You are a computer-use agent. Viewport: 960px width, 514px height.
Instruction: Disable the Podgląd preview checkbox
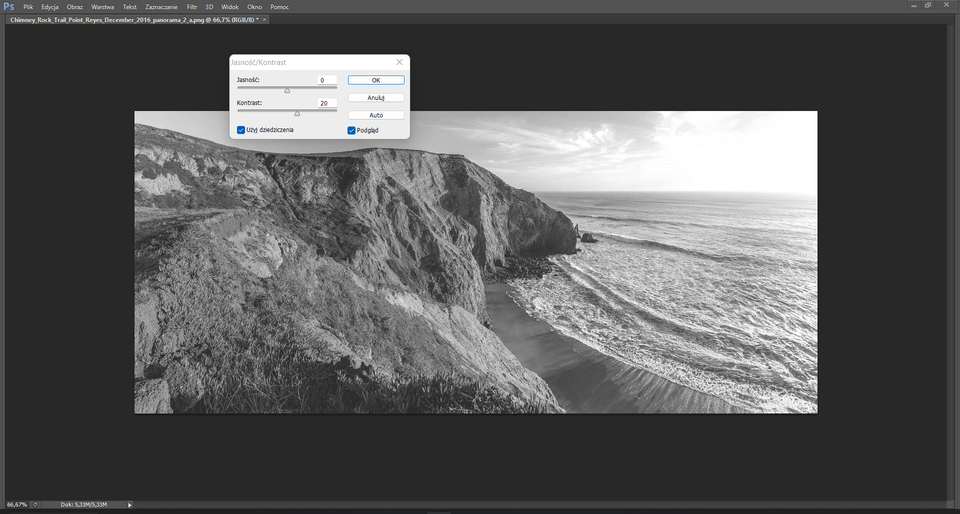click(351, 130)
